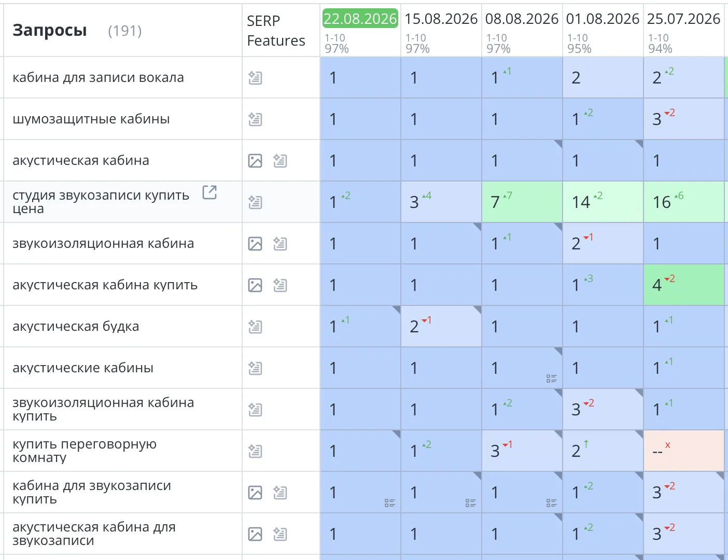Open query акустическая будка
728x560 pixels.
(x=76, y=327)
